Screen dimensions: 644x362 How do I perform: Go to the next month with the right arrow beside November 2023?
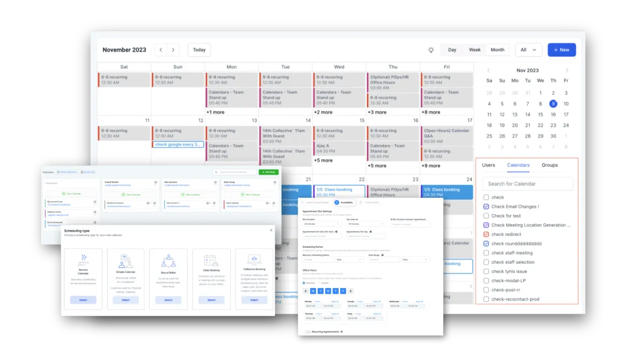pos(173,50)
